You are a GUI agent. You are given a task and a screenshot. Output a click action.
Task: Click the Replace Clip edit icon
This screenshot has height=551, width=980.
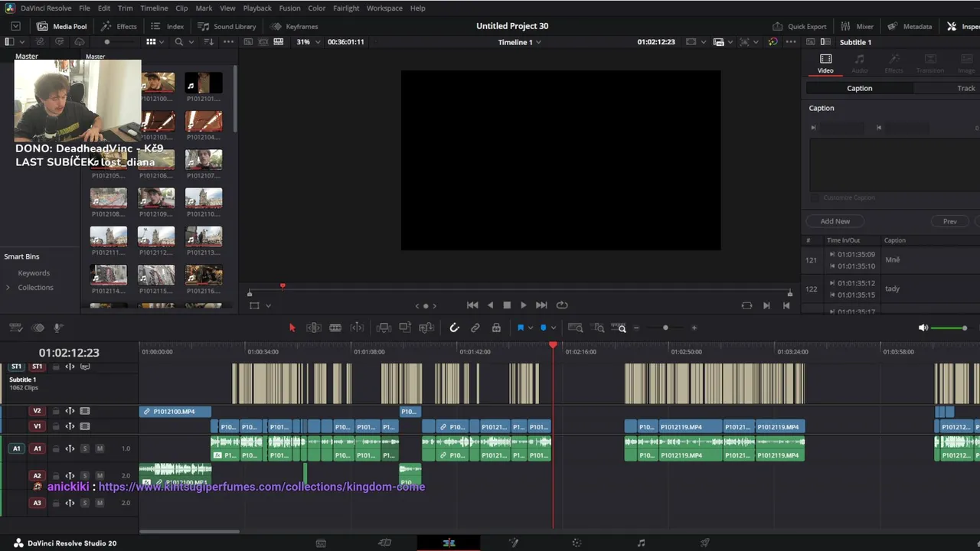pos(426,328)
